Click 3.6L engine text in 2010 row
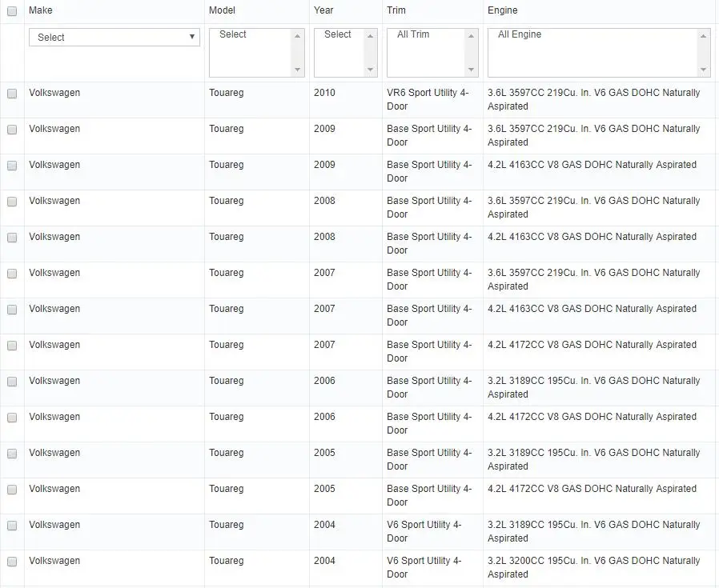Screen dimensions: 719x588 [x=594, y=99]
